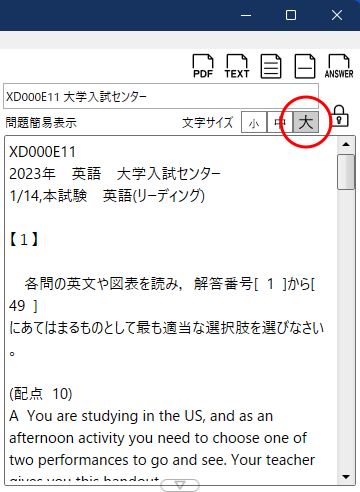Click the scrollbar up arrow
This screenshot has width=360, height=492.
pos(346,144)
